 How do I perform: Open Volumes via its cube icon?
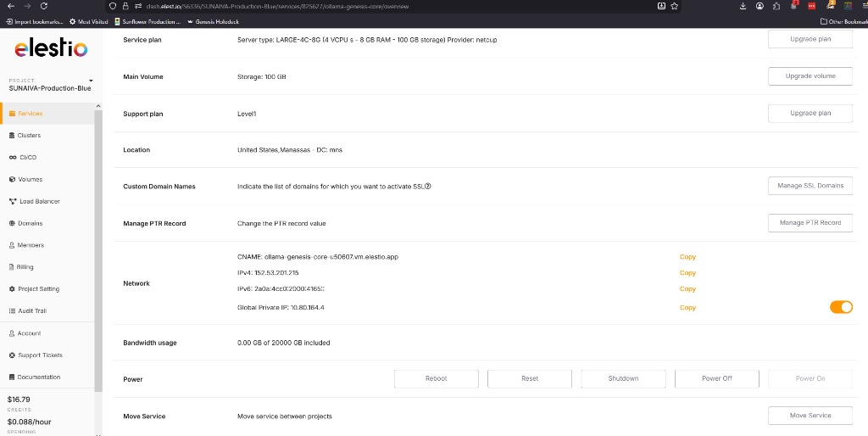point(12,180)
